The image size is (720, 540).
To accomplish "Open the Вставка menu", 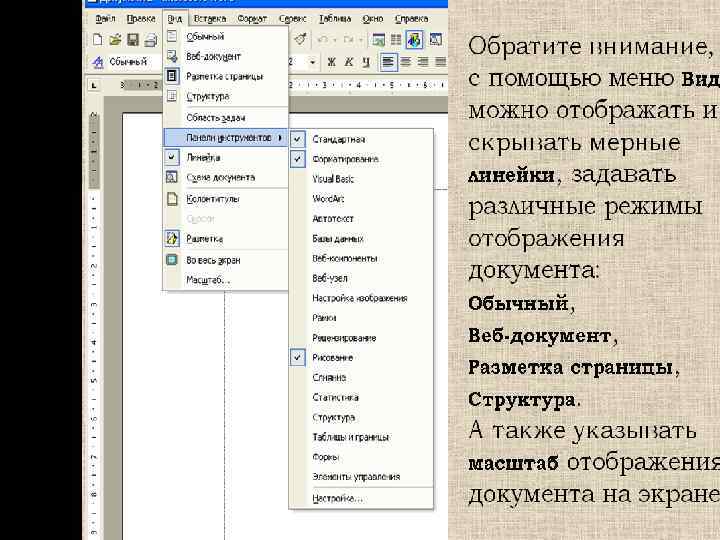I will tap(209, 19).
